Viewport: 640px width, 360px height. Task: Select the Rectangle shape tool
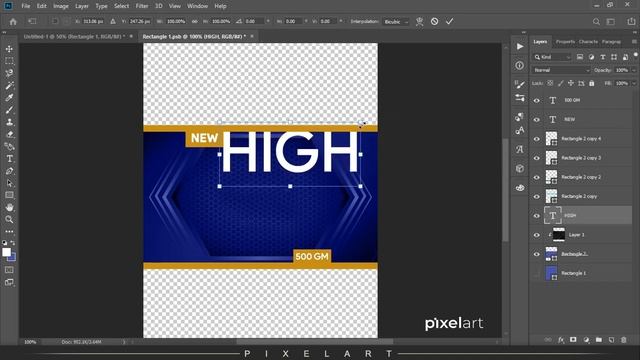pos(9,195)
